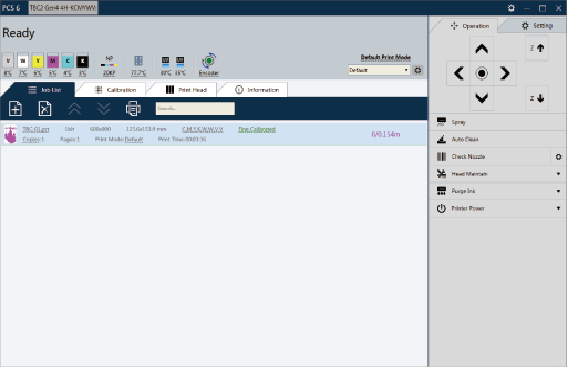Viewport: 567px width, 367px height.
Task: Select the yellow ink swatch
Action: [x=38, y=61]
